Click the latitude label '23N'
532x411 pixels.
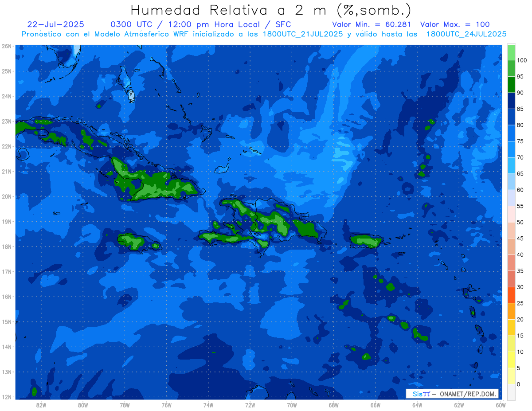click(x=7, y=121)
